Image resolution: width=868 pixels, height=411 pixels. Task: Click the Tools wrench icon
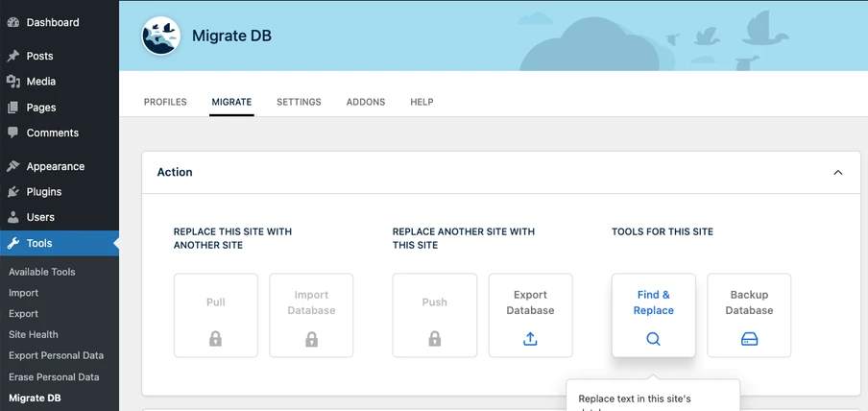click(x=12, y=243)
